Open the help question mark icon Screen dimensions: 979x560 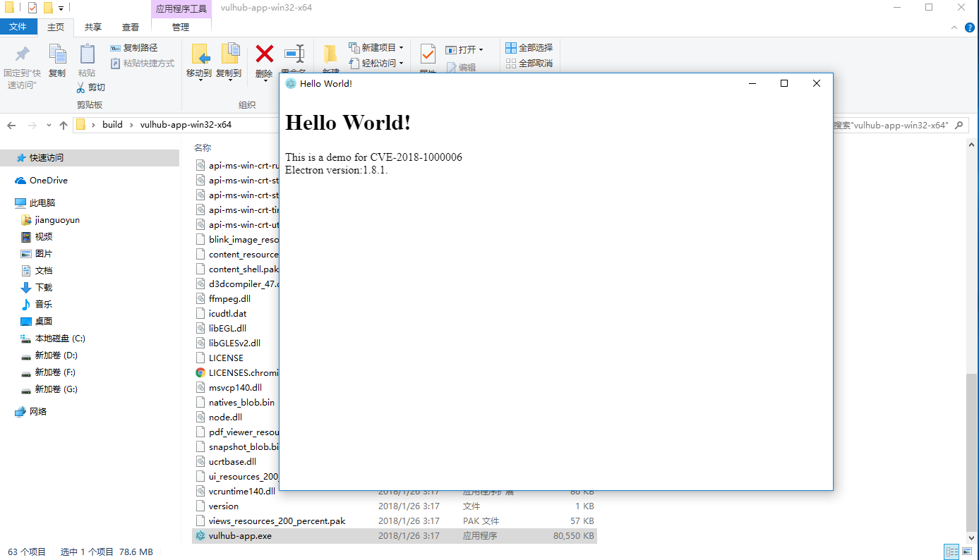tap(970, 28)
